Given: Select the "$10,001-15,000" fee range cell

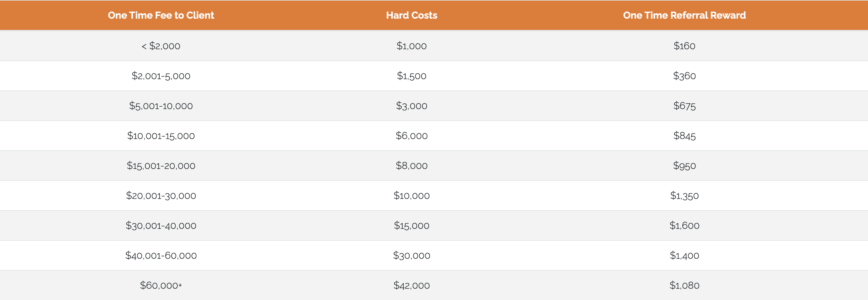Looking at the screenshot, I should 161,136.
